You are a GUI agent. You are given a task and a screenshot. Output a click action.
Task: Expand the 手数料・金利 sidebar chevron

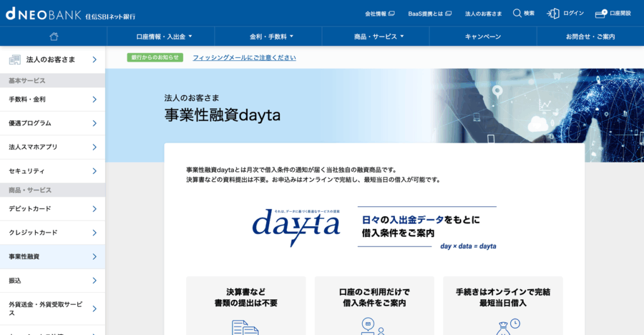pyautogui.click(x=94, y=99)
